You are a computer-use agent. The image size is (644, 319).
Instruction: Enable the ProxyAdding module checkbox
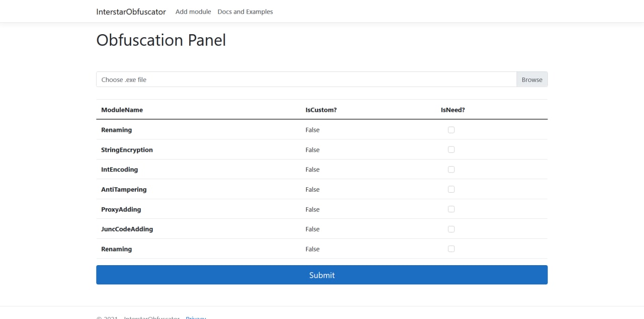tap(451, 209)
